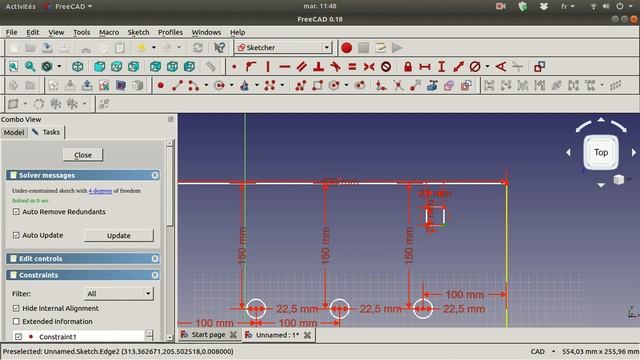640x360 pixels.
Task: Close the Start page tab
Action: pyautogui.click(x=233, y=335)
